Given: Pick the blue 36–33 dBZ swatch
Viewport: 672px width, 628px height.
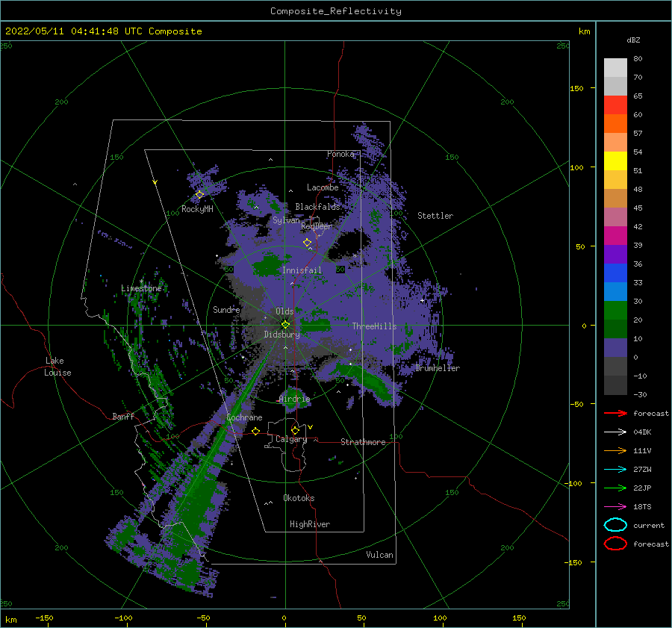Looking at the screenshot, I should [615, 273].
